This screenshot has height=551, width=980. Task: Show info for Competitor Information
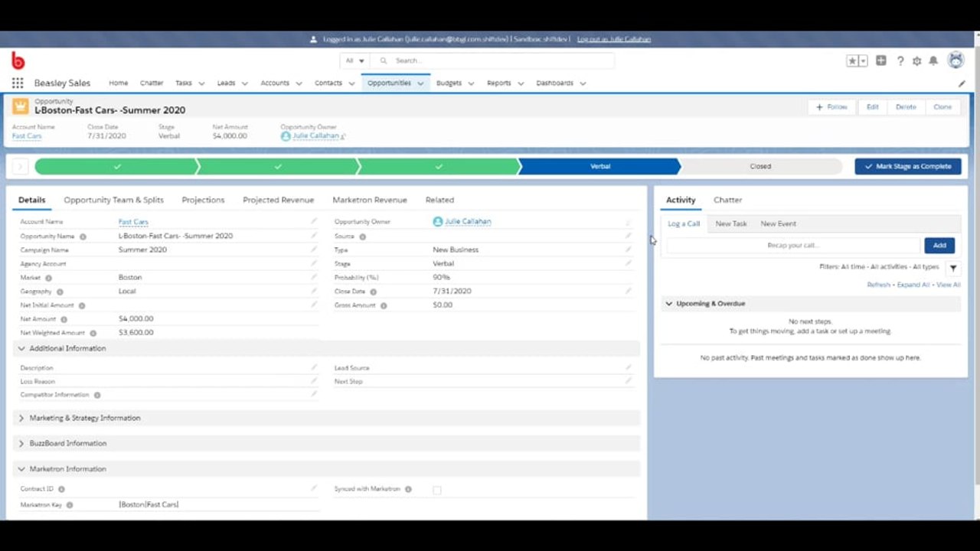[97, 395]
